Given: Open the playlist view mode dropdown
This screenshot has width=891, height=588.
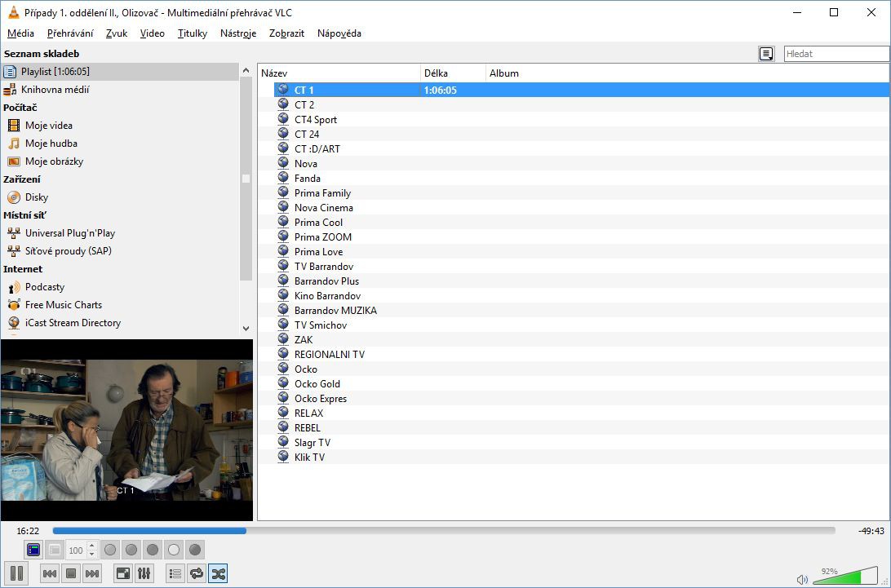Looking at the screenshot, I should tap(766, 54).
